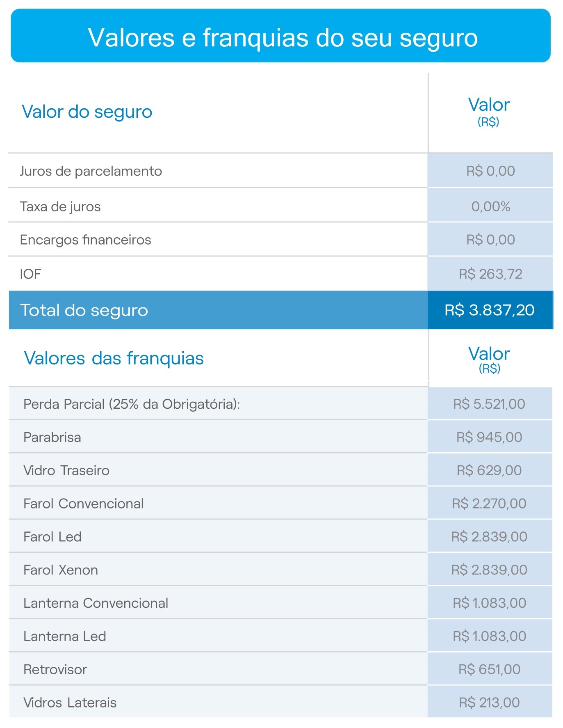Click the 'Encargos financeiros' row label
Image resolution: width=563 pixels, height=728 pixels.
click(85, 240)
